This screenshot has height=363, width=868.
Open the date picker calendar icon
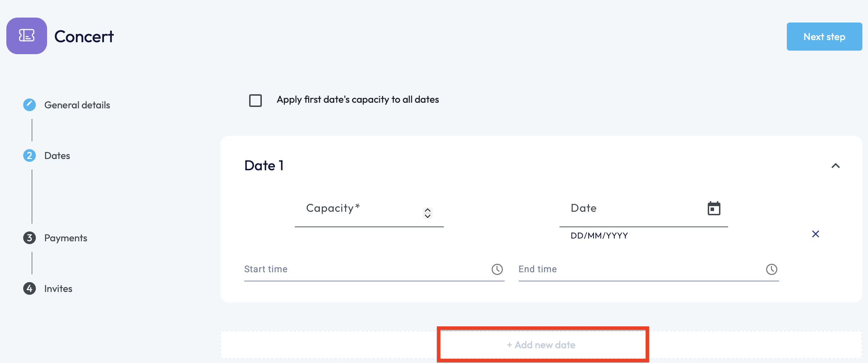coord(714,209)
